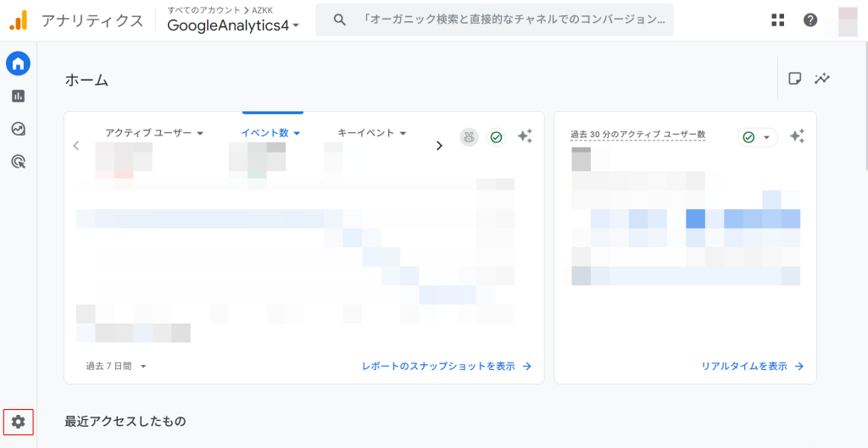Open the Reports icon in sidebar

[x=18, y=96]
